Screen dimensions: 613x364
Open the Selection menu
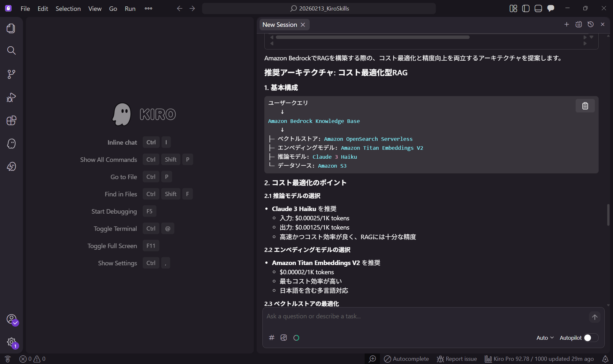click(68, 9)
